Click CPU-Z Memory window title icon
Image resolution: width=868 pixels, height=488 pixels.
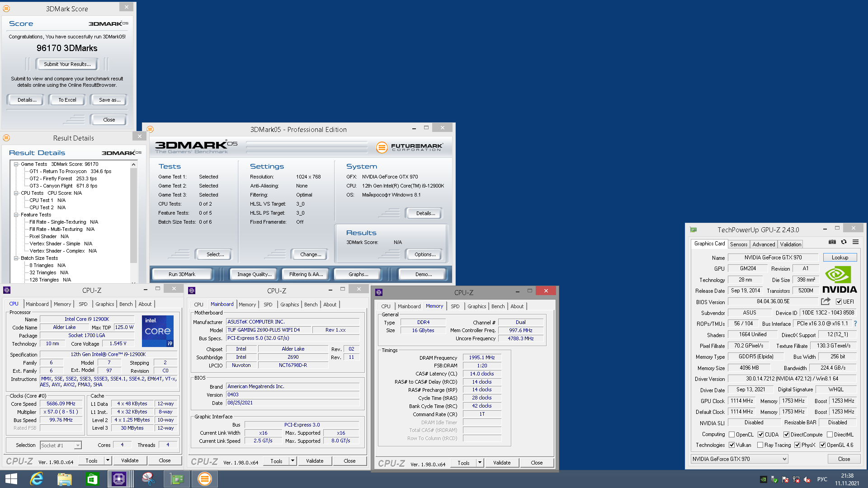point(379,292)
